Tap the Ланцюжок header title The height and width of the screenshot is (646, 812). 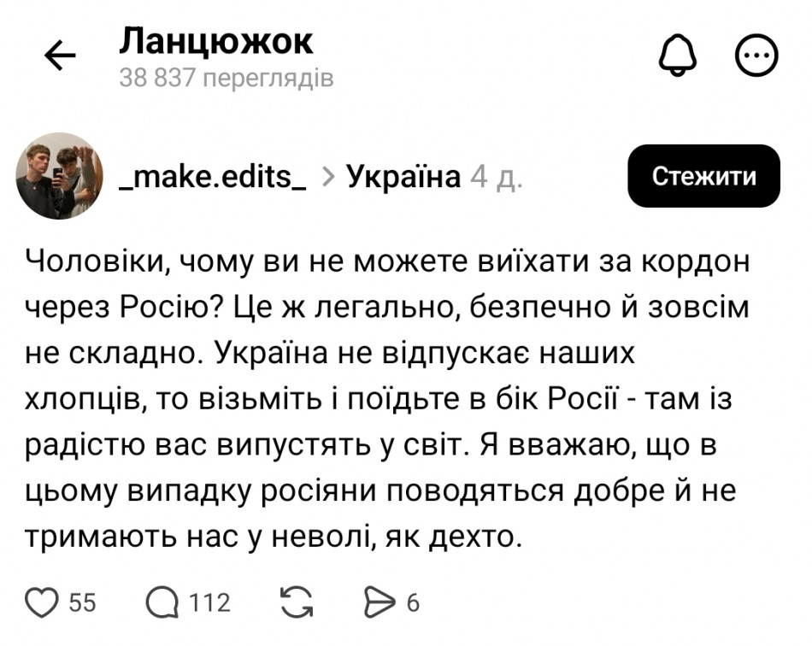click(x=216, y=40)
